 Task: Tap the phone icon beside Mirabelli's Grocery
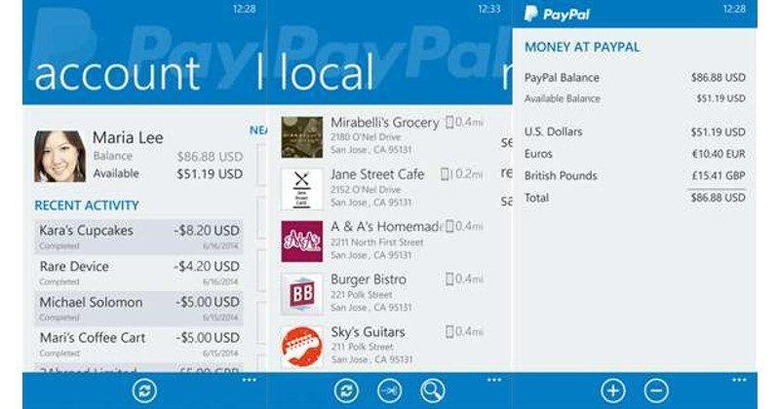450,122
